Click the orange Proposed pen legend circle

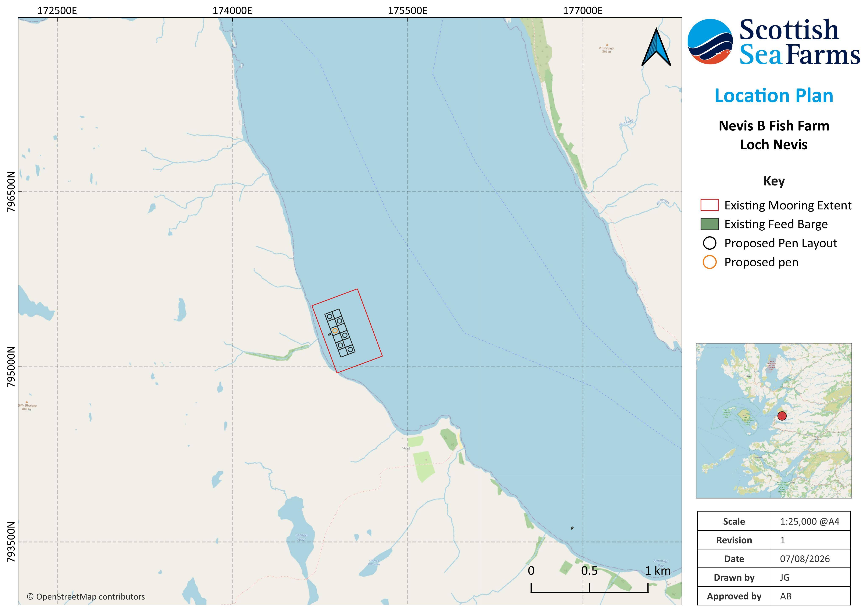pyautogui.click(x=710, y=262)
